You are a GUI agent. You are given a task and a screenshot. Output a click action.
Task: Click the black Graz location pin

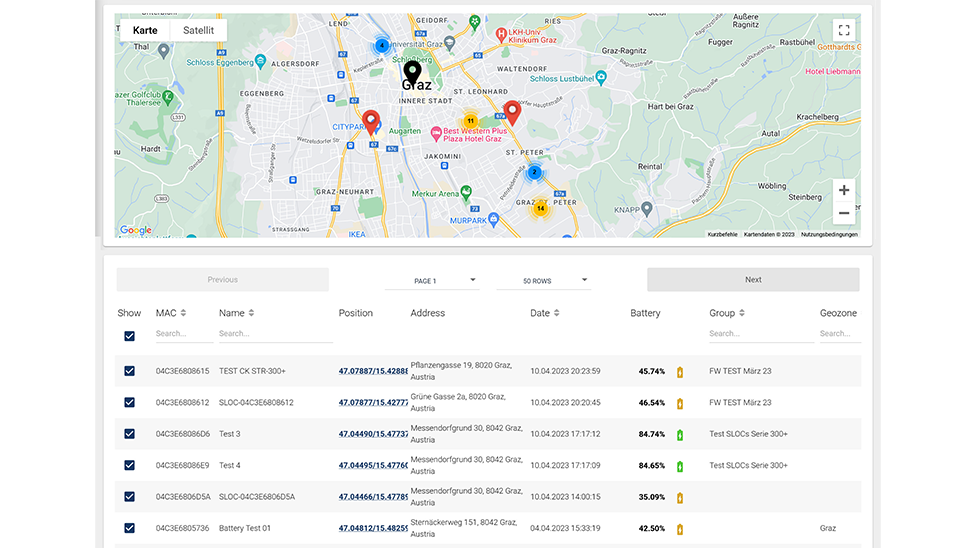tap(412, 71)
